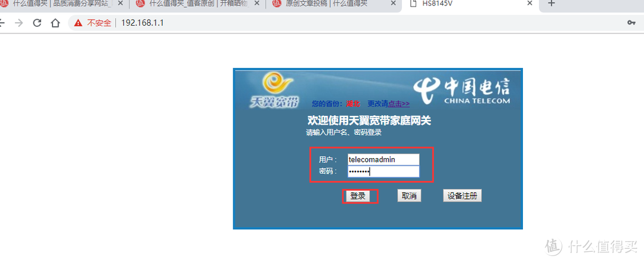This screenshot has height=262, width=644.
Task: Reload the page with the refresh icon
Action: (38, 23)
